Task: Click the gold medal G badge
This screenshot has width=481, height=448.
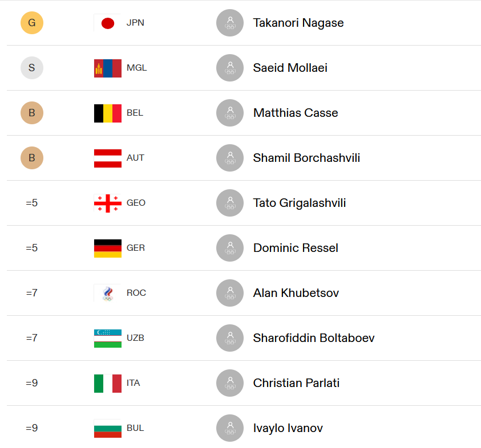Action: click(x=32, y=23)
